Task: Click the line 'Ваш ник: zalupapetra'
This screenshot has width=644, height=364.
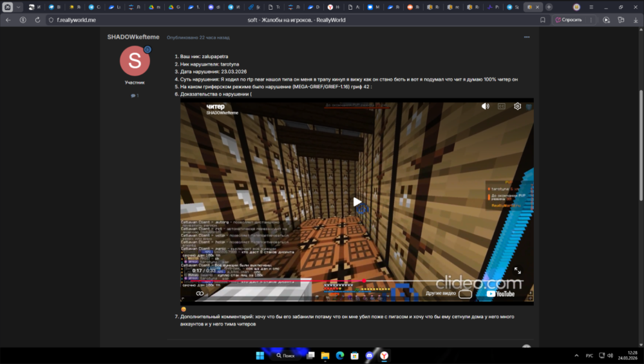Action: pyautogui.click(x=204, y=57)
